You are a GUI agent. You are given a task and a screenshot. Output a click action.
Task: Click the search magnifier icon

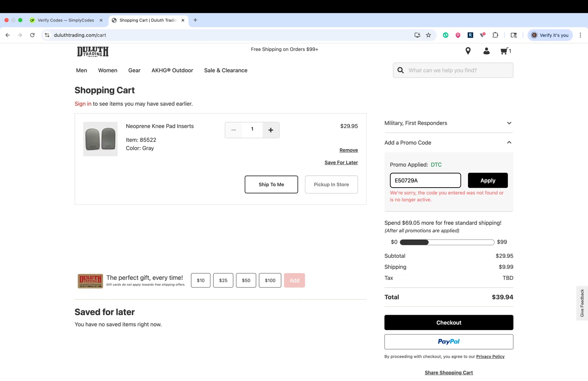pyautogui.click(x=401, y=70)
